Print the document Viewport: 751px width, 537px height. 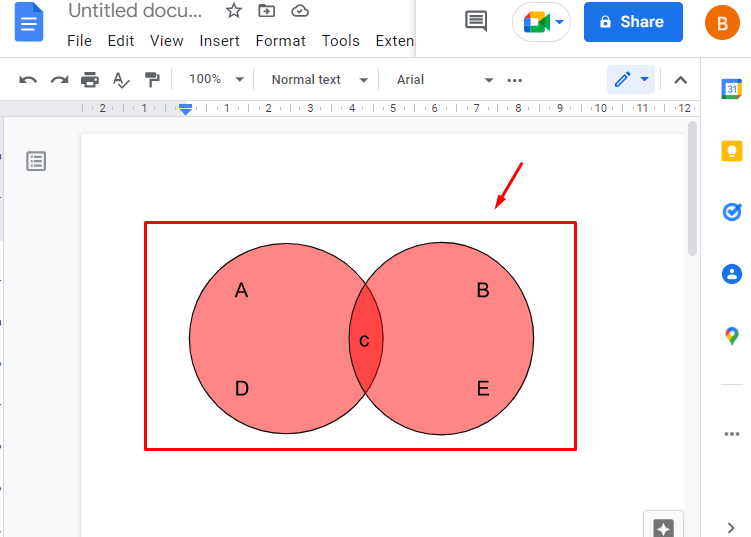click(90, 80)
